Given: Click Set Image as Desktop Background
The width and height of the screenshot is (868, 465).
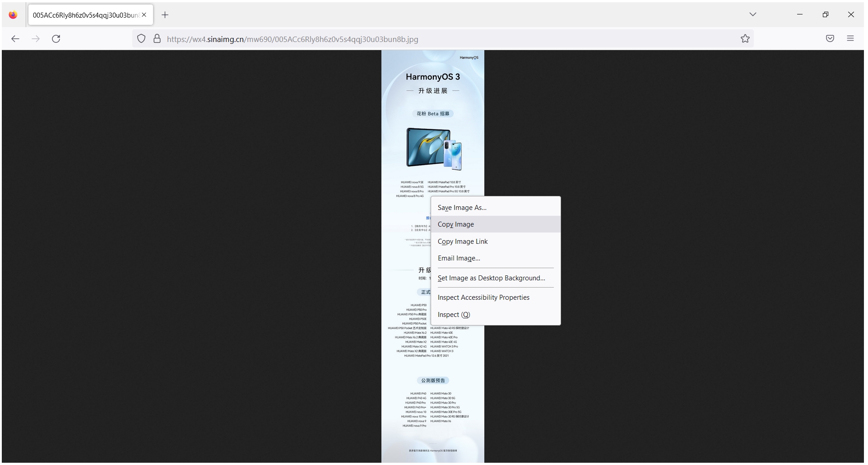Looking at the screenshot, I should point(492,278).
